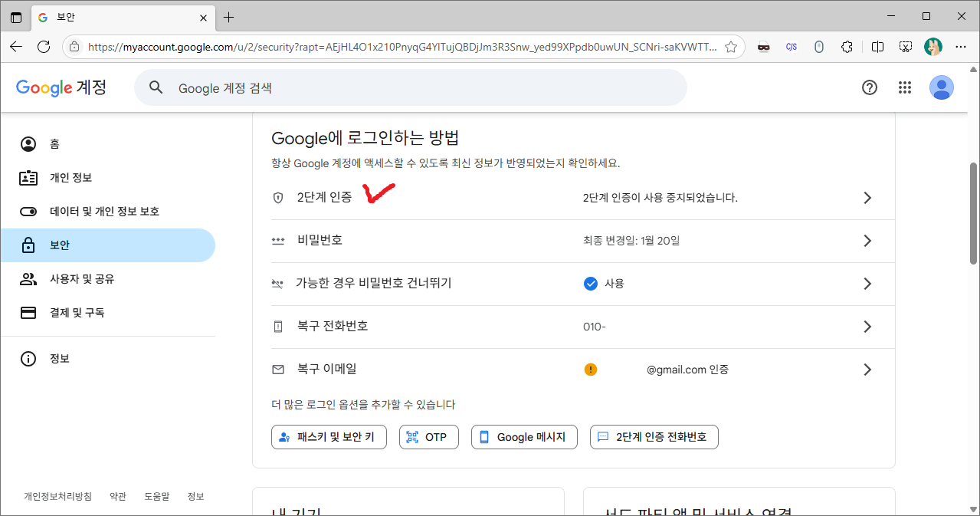Image resolution: width=980 pixels, height=516 pixels.
Task: Click the blue check icon next to 사용
Action: [591, 284]
